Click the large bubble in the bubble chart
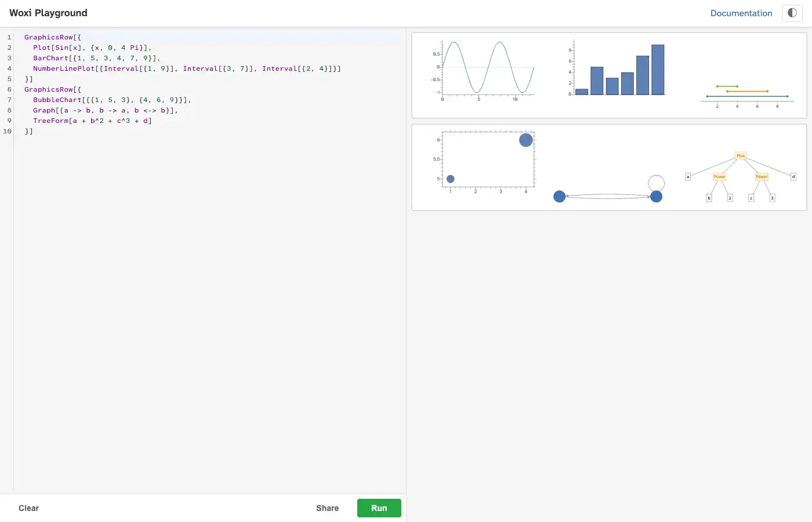 click(x=526, y=140)
